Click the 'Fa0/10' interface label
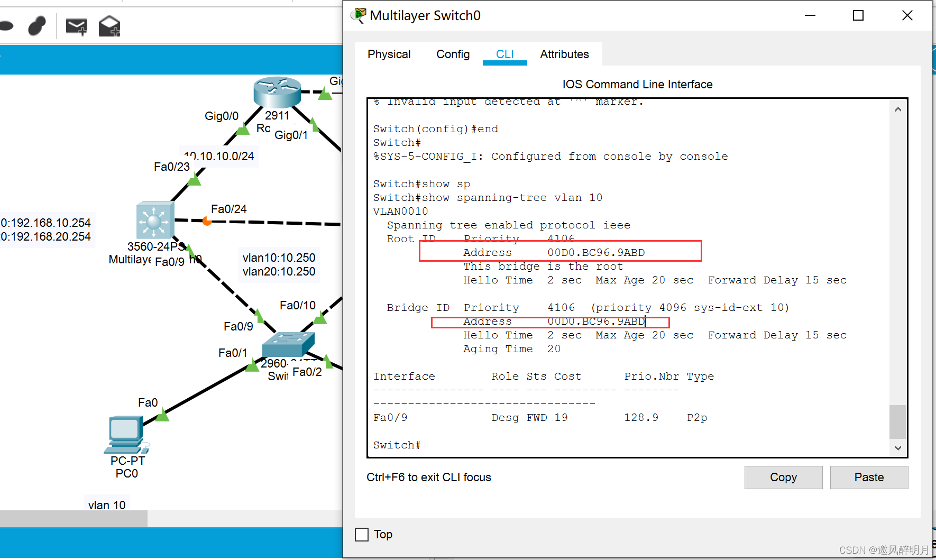 [x=298, y=305]
